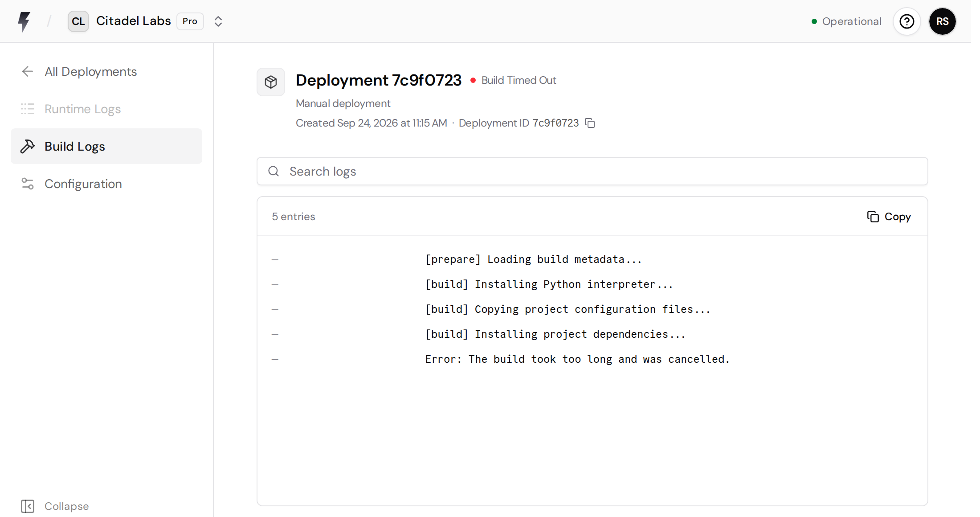Click the back arrow icon
The width and height of the screenshot is (980, 517).
coord(28,71)
